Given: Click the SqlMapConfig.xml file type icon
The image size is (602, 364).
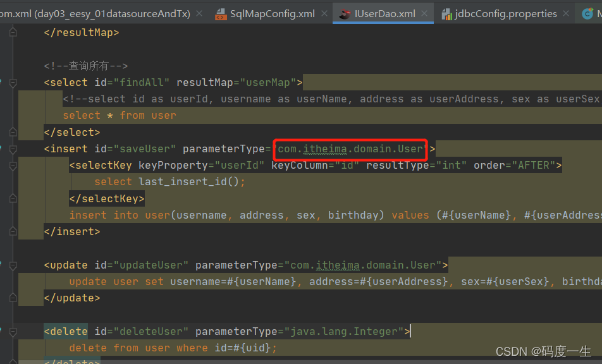Looking at the screenshot, I should point(221,14).
